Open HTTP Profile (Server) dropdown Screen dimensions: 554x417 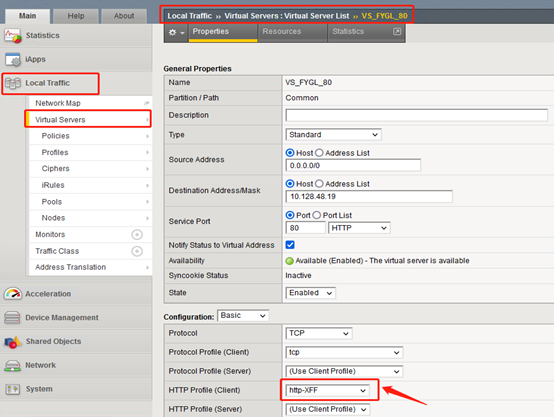(x=328, y=409)
